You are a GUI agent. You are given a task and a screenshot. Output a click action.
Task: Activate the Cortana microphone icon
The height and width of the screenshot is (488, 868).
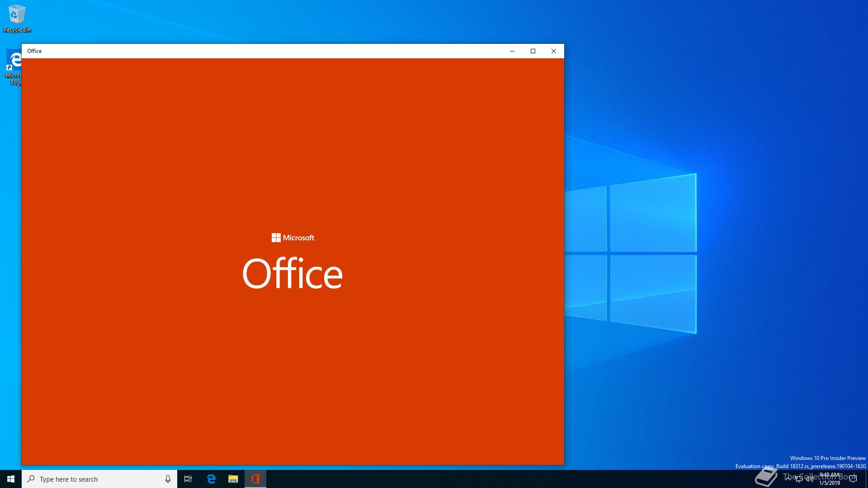click(168, 479)
